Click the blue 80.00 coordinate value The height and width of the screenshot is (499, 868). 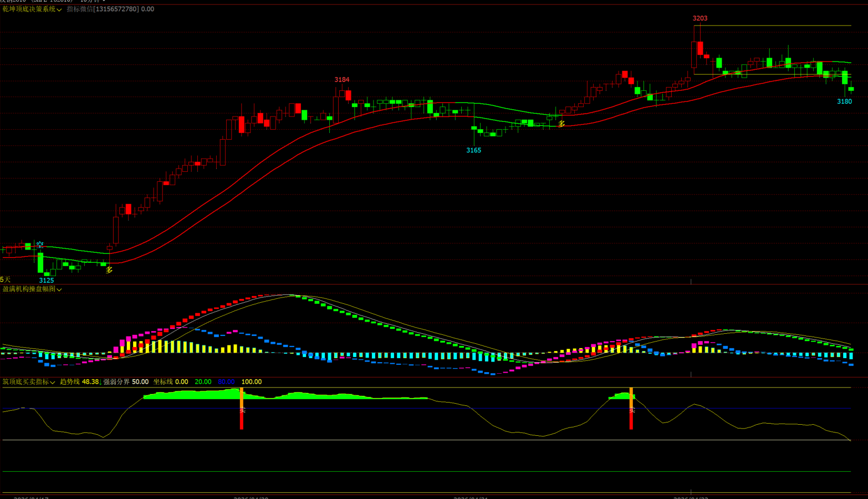tap(226, 382)
